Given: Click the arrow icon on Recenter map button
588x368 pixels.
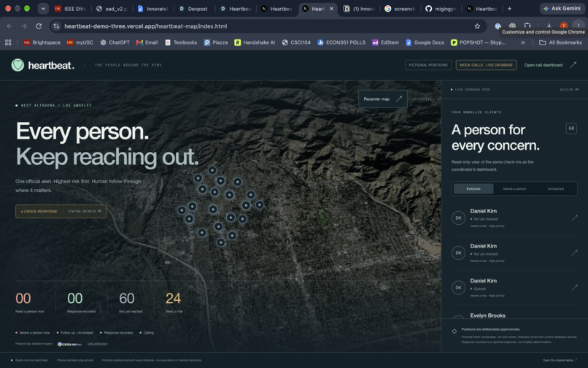Looking at the screenshot, I should click(x=398, y=99).
